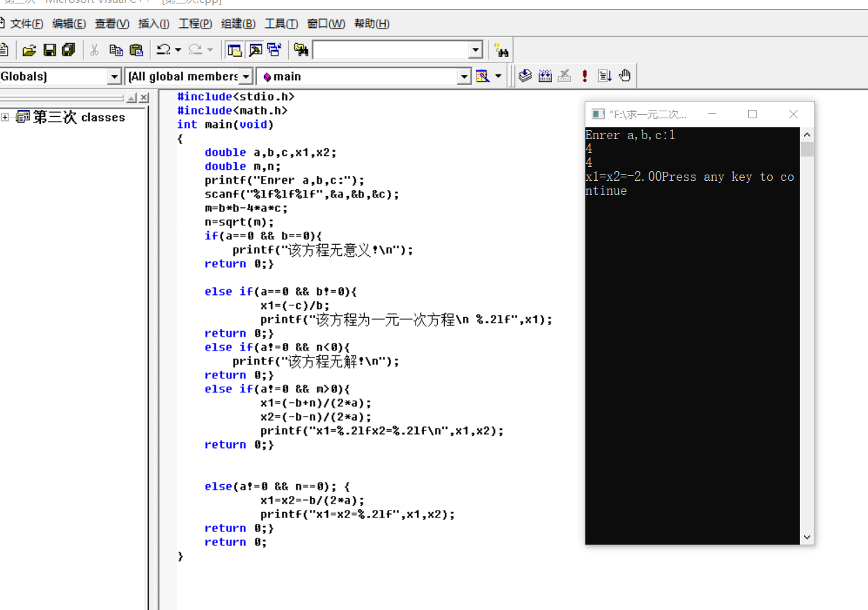868x610 pixels.
Task: Click the Find in Files icon
Action: [x=301, y=50]
